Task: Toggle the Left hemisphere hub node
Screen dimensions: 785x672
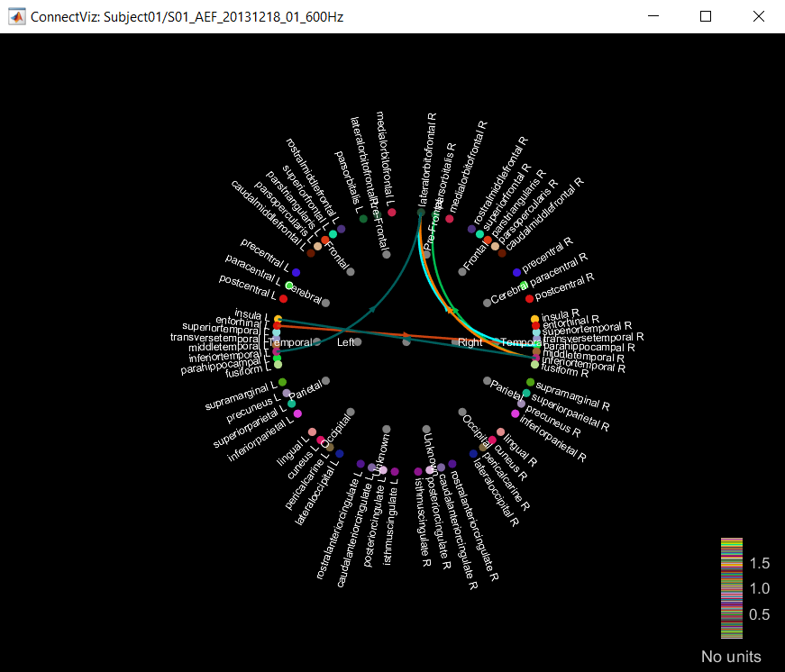Action: (x=358, y=342)
